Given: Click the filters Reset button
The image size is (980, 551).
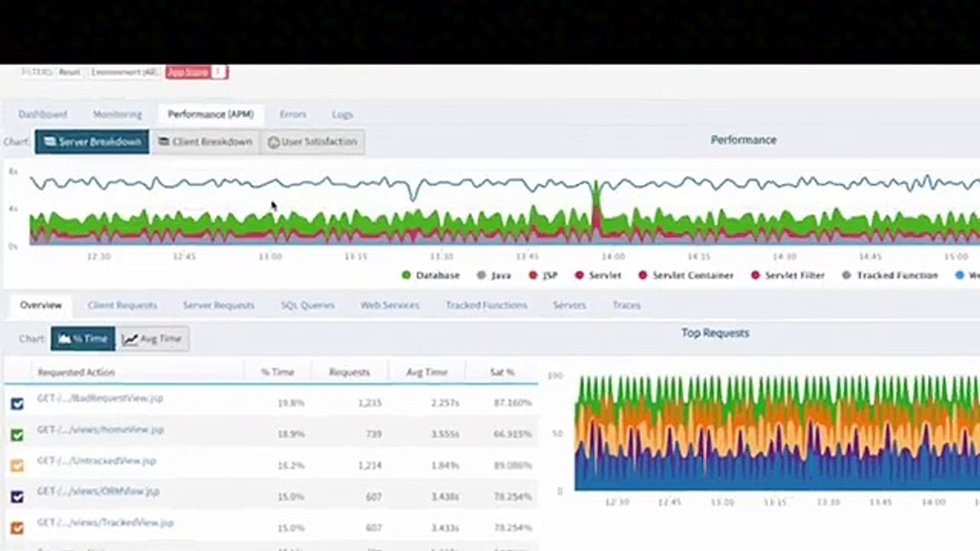Looking at the screenshot, I should point(69,72).
